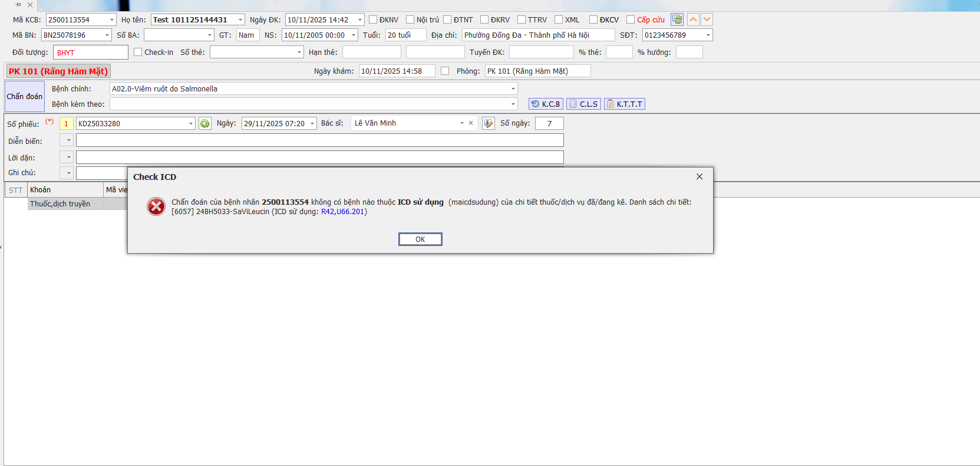Screen dimensions: 980x466
Task: Click the orange down arrow icon
Action: pos(707,19)
